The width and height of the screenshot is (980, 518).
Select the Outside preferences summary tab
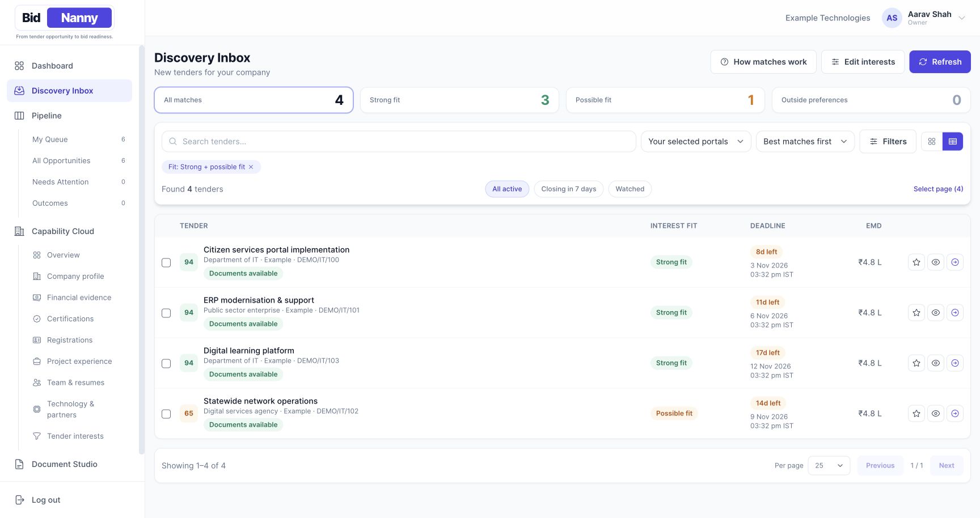click(871, 100)
